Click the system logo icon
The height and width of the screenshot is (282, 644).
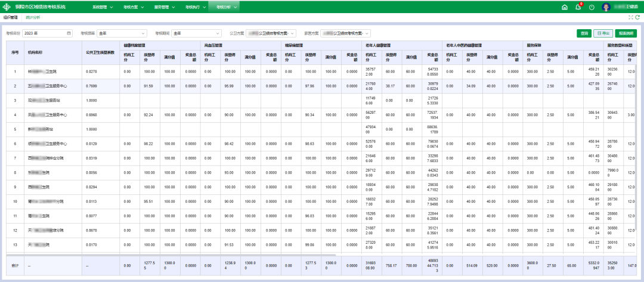click(x=7, y=7)
